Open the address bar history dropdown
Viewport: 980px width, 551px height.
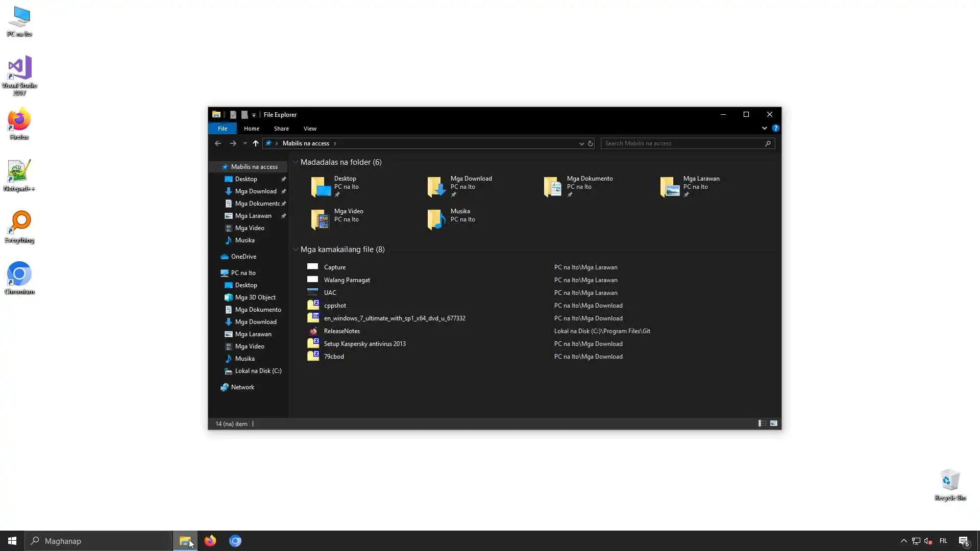click(x=581, y=143)
